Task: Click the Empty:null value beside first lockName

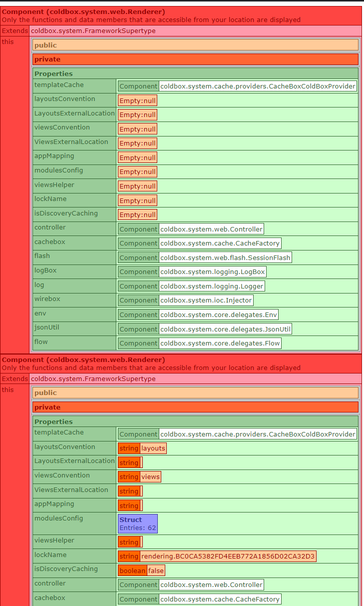Action: (137, 200)
